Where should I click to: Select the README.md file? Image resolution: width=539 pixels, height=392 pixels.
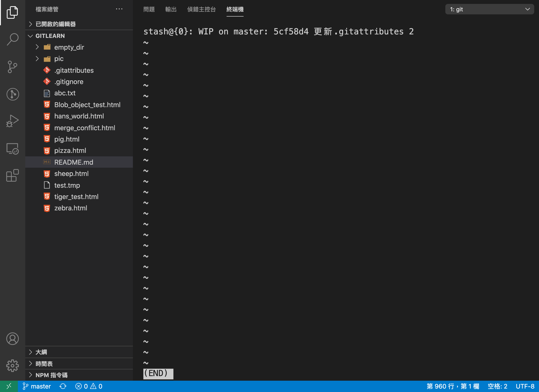(x=79, y=162)
